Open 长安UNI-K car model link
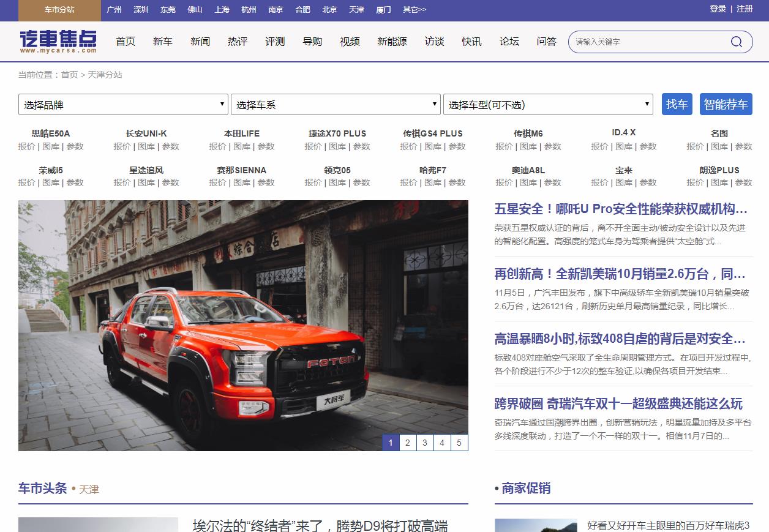769x532 pixels. pos(146,133)
